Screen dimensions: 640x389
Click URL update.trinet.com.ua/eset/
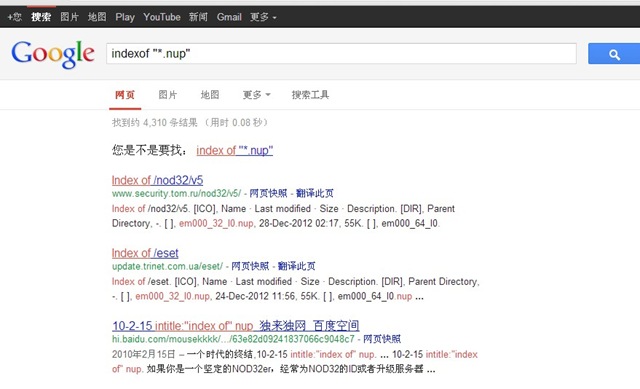[x=167, y=266]
